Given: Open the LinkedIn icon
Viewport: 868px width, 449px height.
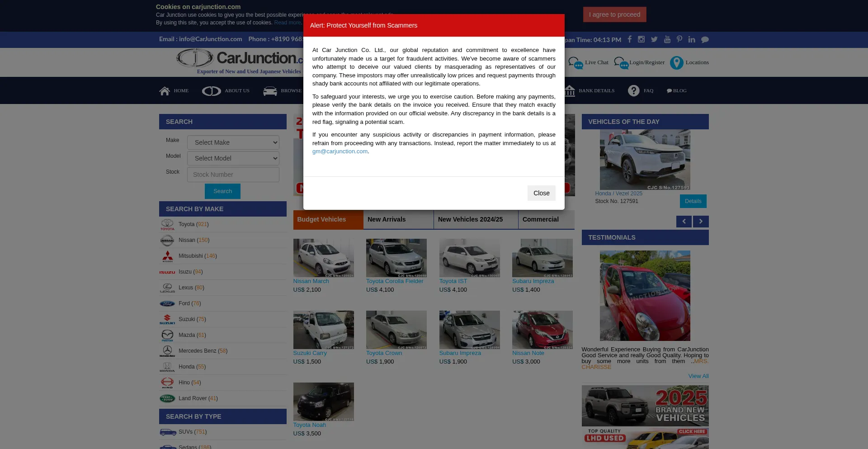Looking at the screenshot, I should pos(692,39).
